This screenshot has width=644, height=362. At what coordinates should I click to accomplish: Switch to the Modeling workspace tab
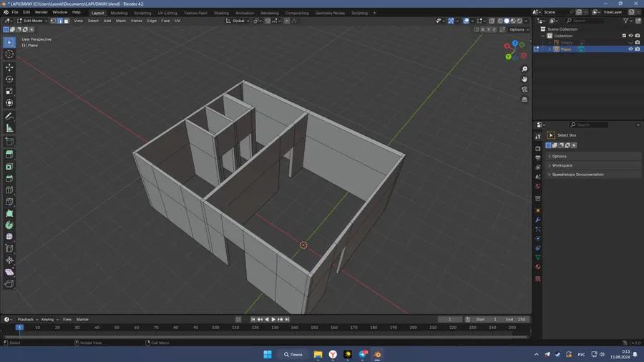[x=119, y=13]
